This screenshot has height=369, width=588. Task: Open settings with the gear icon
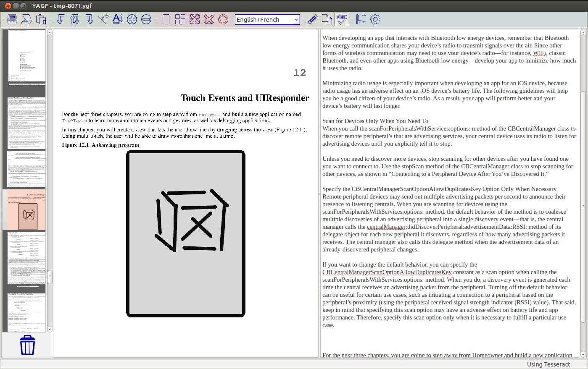point(375,19)
